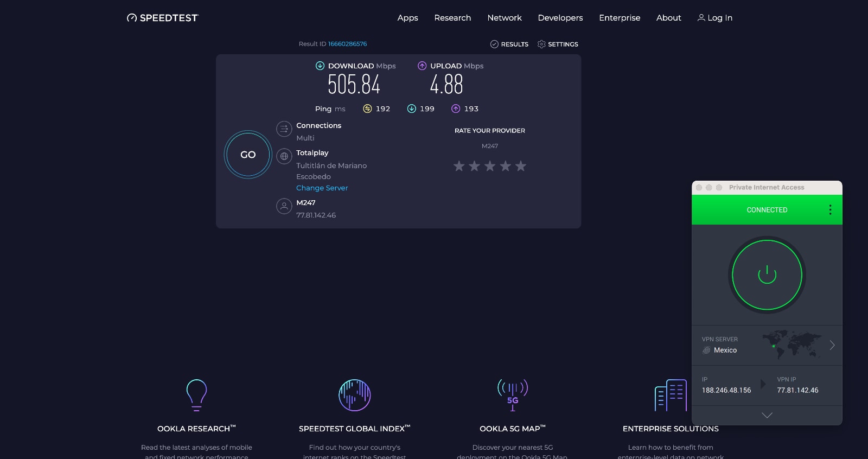The image size is (868, 459).
Task: Toggle the PIA VPN power button
Action: click(767, 275)
